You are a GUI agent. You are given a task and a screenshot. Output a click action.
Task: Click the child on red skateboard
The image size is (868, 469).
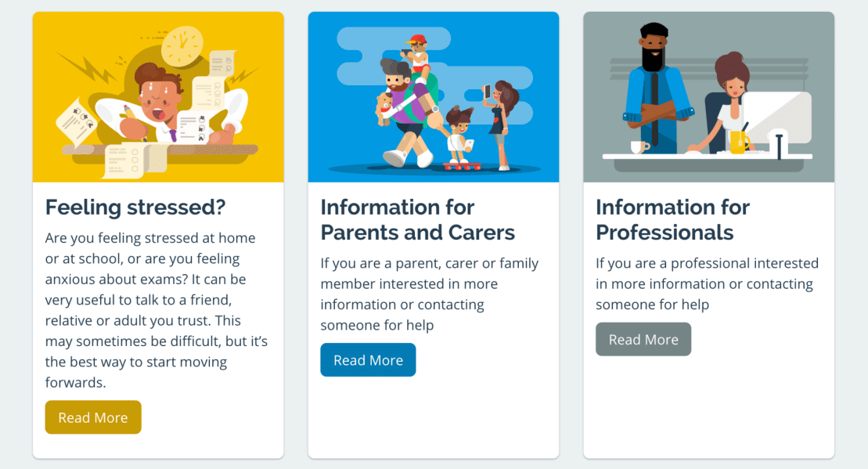click(460, 139)
